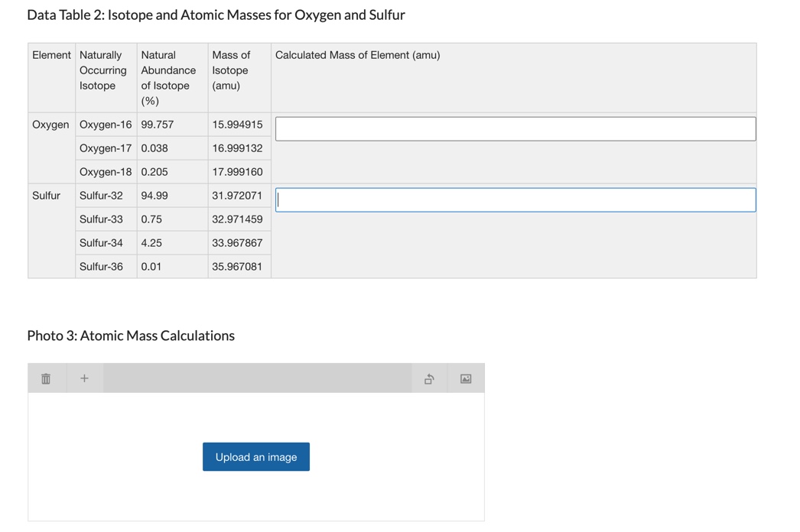
Task: Click the Calculated Mass field for Sulfur
Action: 514,199
